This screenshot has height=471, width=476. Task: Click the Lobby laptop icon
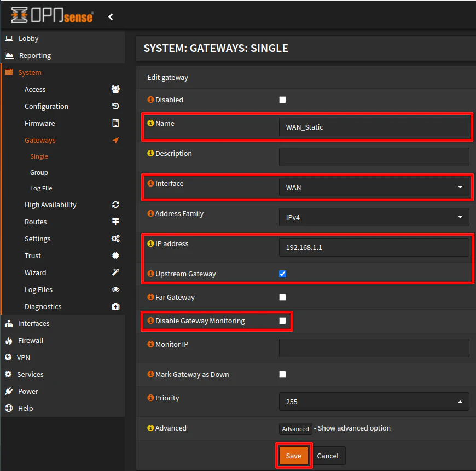click(x=9, y=38)
